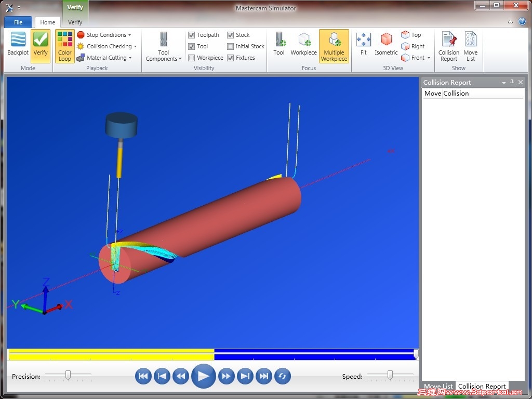Activate Verify mode in the ribbon
Viewport: 532px width, 399px height.
pos(41,46)
